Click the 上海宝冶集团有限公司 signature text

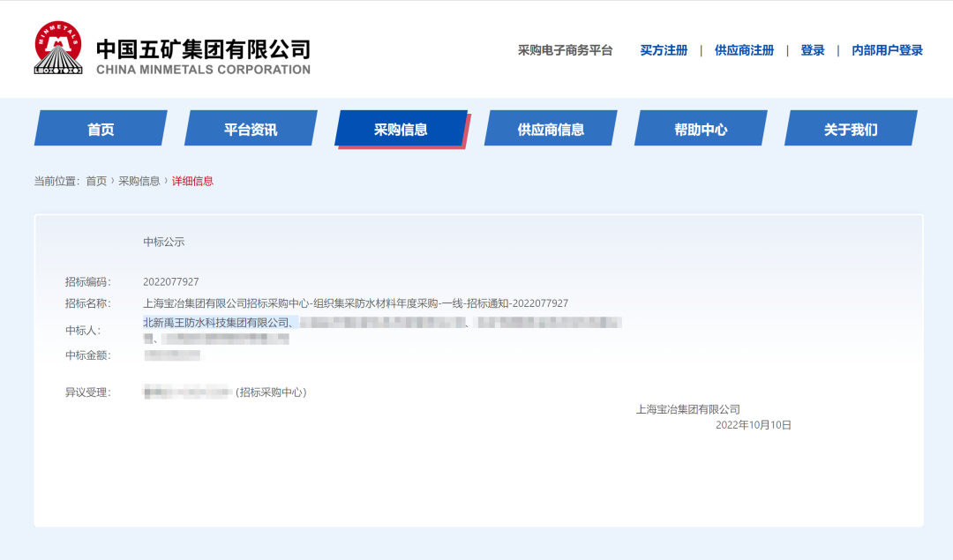(x=688, y=409)
